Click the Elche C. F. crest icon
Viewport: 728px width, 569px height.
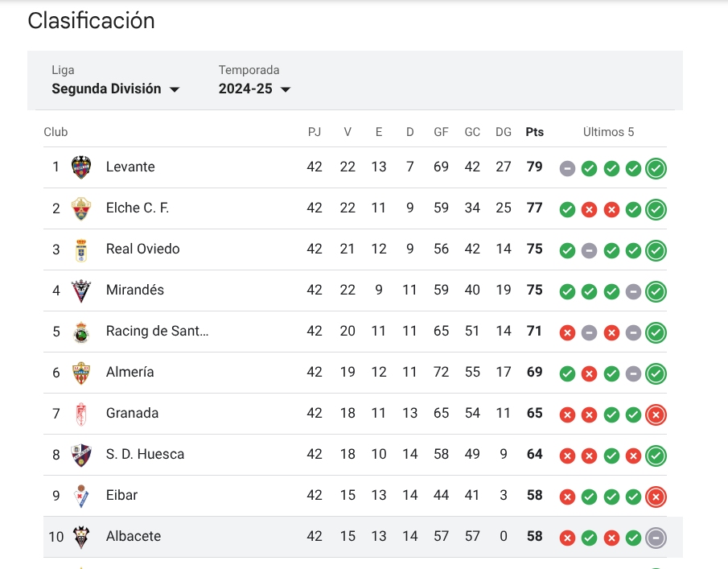[x=81, y=208]
